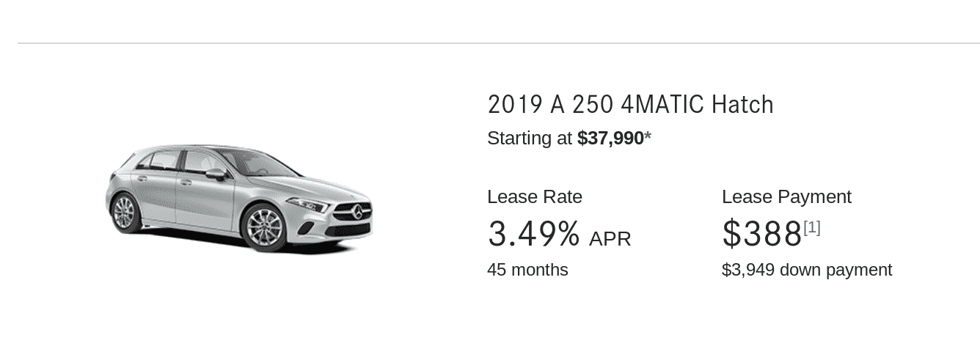
Task: Click the car's front door handle
Action: pyautogui.click(x=186, y=183)
